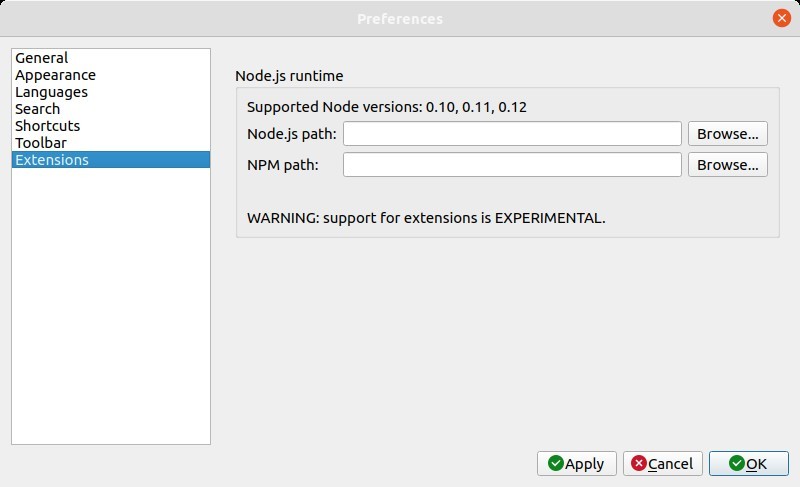Click the green checkmark icon on OK
This screenshot has height=487, width=800.
[737, 463]
